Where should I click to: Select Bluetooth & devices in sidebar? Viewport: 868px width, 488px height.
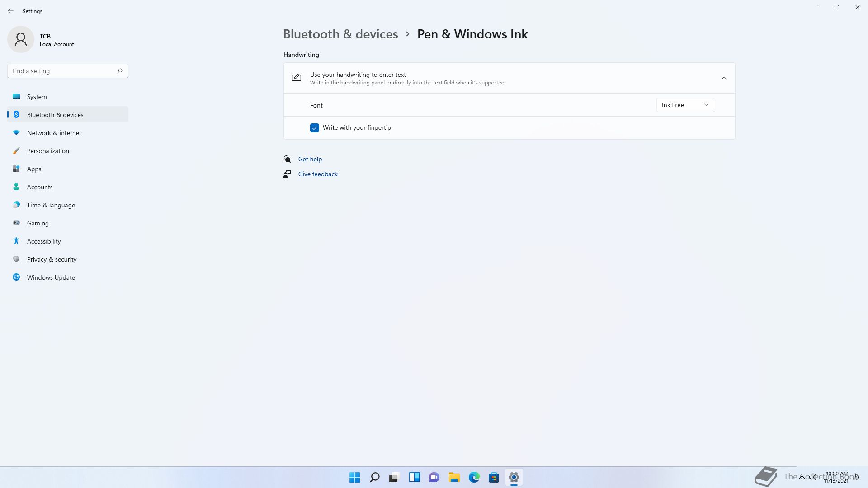click(68, 115)
